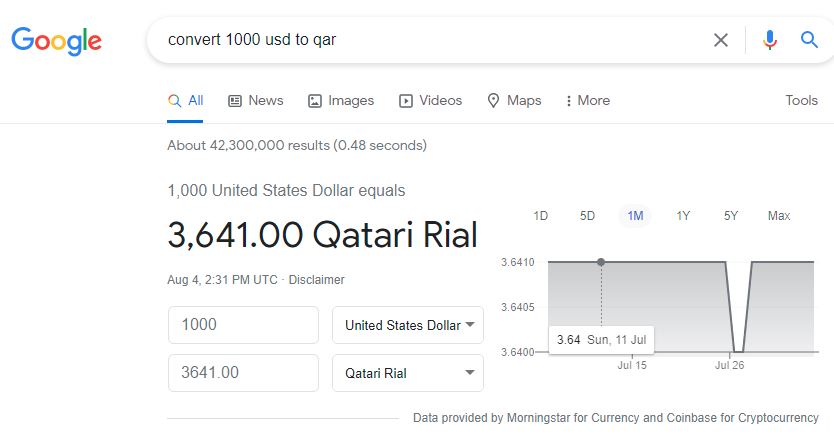The width and height of the screenshot is (834, 448).
Task: Select the 1Y chart range
Action: coord(683,216)
